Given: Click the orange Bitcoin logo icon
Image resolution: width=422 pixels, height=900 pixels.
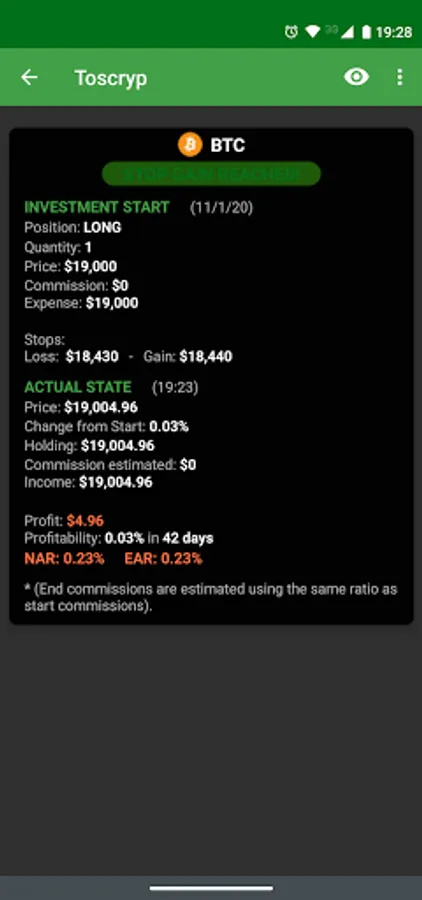Looking at the screenshot, I should coord(190,145).
